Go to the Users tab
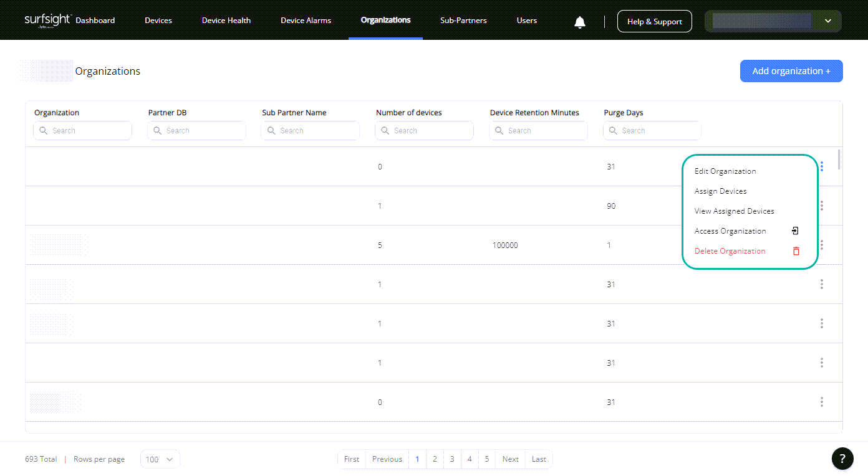 tap(527, 21)
